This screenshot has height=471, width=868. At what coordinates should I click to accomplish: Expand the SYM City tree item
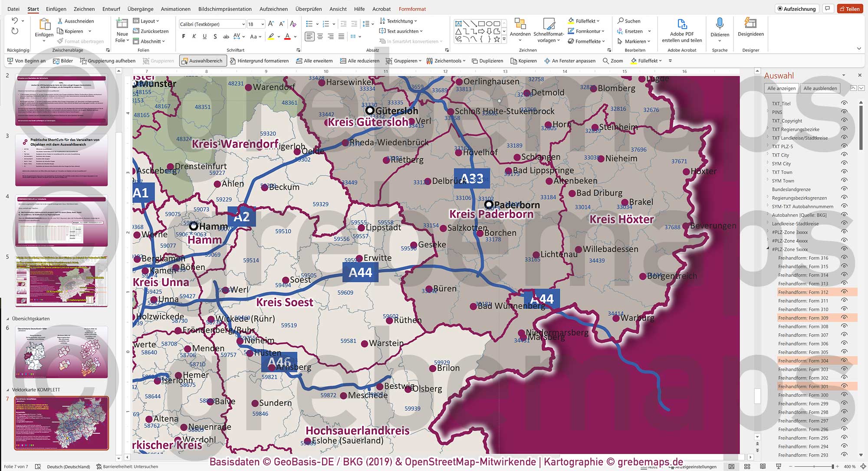768,164
